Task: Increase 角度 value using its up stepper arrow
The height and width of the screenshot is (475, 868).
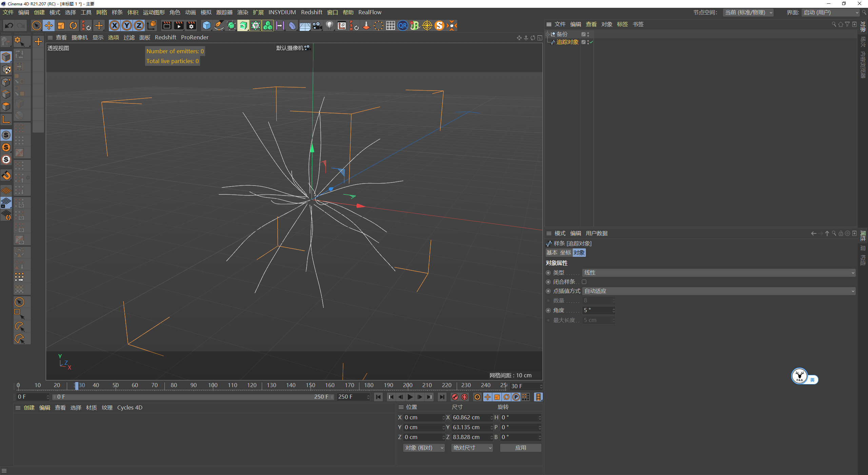Action: (613, 308)
